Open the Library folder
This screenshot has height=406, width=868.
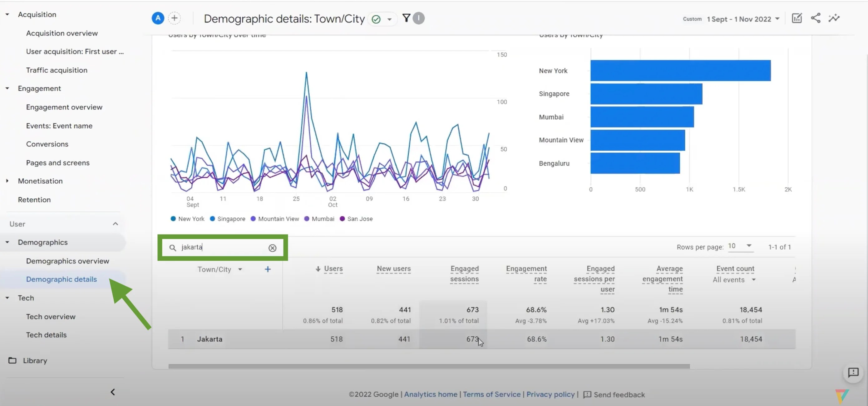34,360
